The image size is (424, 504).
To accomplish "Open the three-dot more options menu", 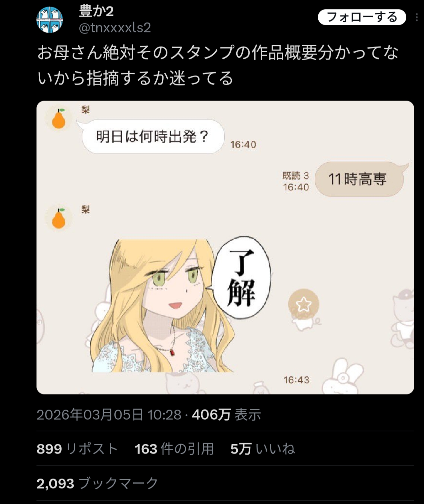I will point(416,18).
